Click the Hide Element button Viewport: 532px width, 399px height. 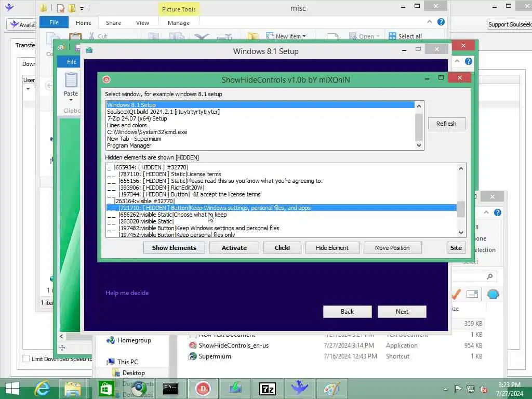pos(332,248)
